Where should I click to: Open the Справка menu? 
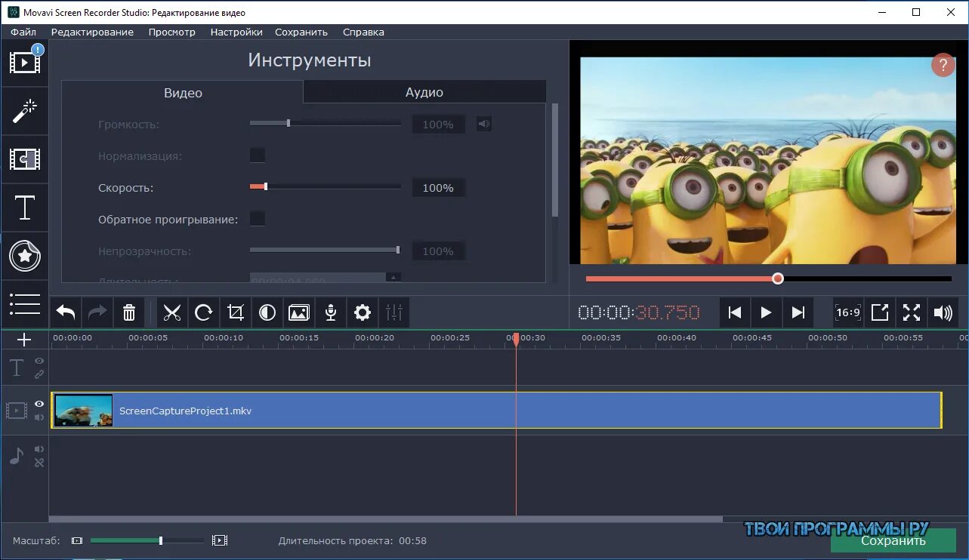pyautogui.click(x=363, y=32)
